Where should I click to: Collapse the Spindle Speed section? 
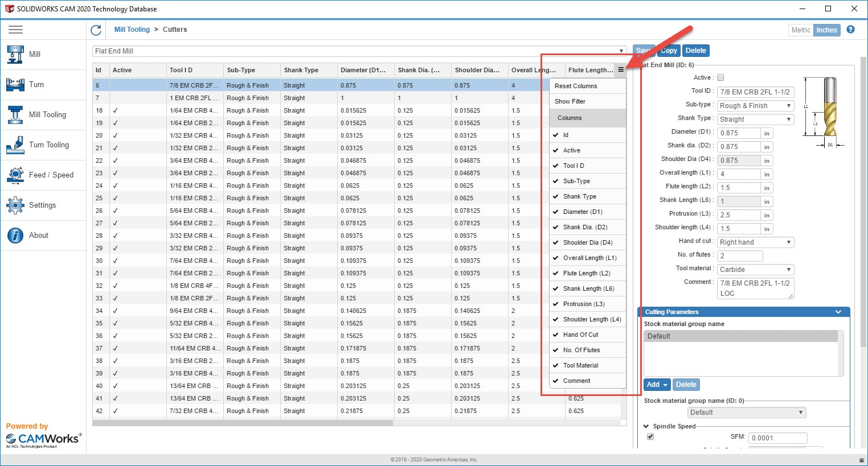tap(646, 426)
